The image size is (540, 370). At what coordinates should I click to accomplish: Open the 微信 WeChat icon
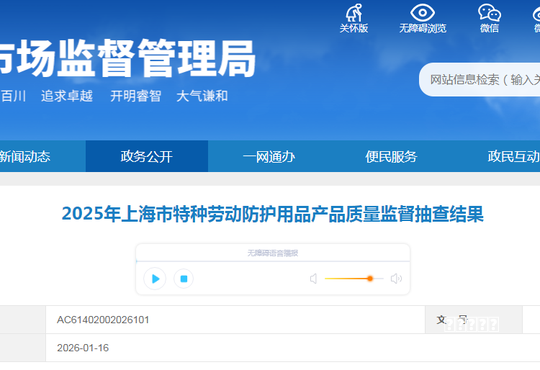point(489,18)
